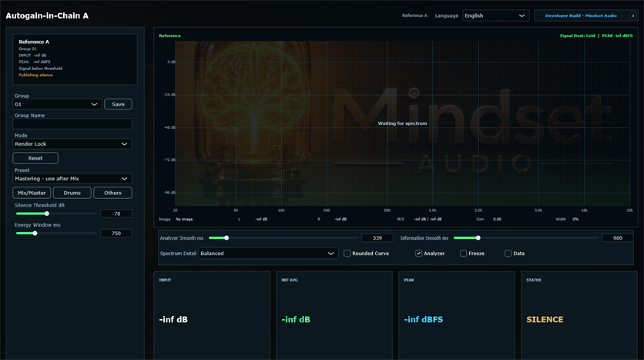Click the Analyzer Smooth value field 339

[x=377, y=238]
